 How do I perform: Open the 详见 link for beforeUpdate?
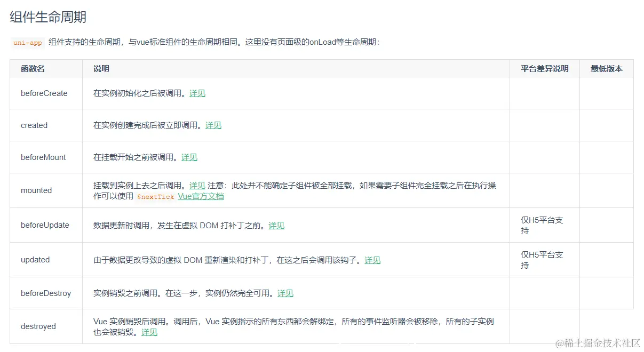(276, 225)
